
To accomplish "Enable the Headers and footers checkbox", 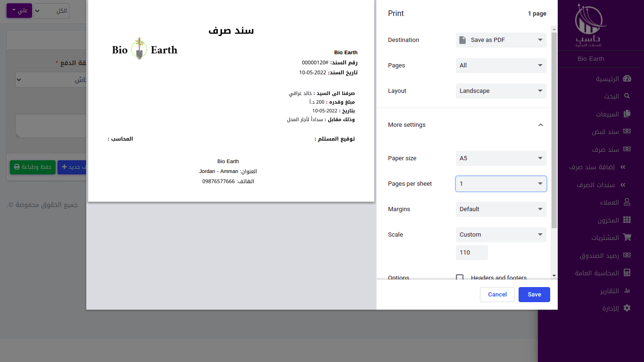I will (x=460, y=278).
